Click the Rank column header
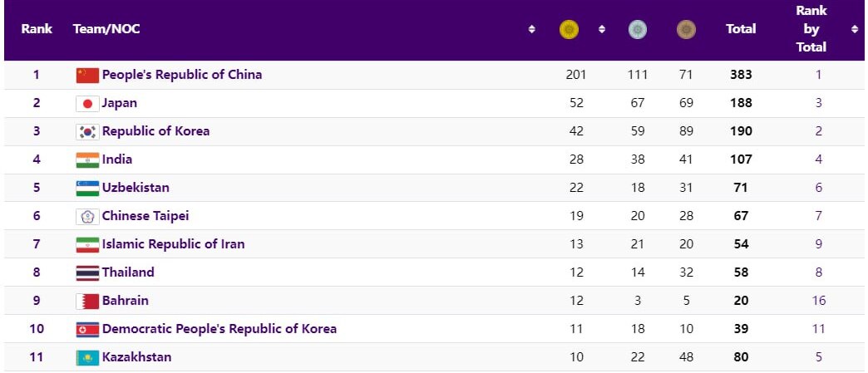The image size is (868, 373). tap(37, 29)
